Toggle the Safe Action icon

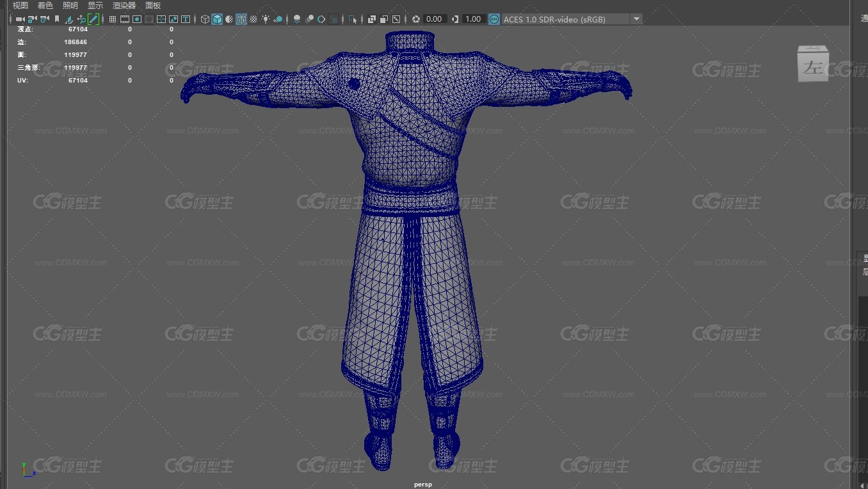point(173,19)
